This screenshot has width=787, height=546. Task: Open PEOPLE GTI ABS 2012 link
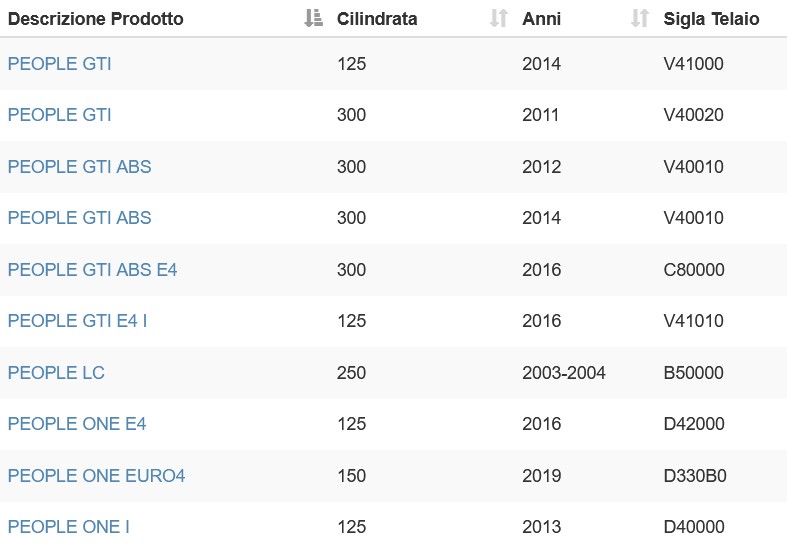point(79,167)
